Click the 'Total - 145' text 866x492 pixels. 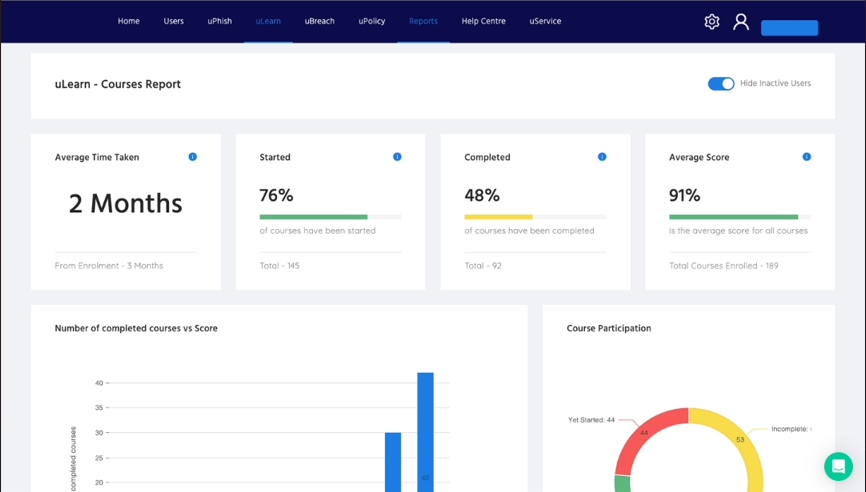pyautogui.click(x=279, y=266)
